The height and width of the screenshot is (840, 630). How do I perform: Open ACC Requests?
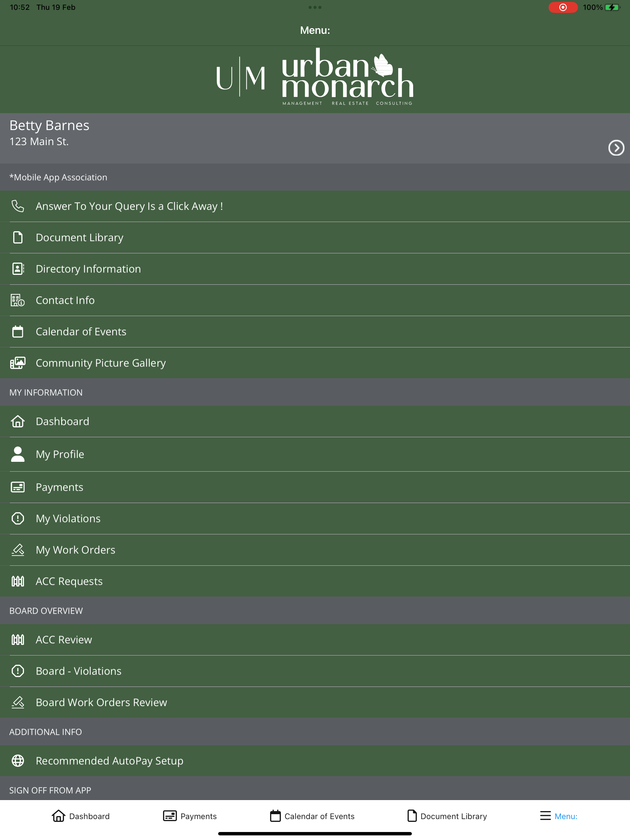click(315, 581)
